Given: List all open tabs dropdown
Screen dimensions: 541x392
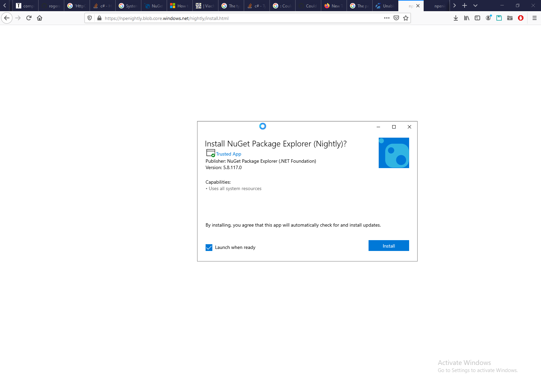Looking at the screenshot, I should [x=475, y=5].
